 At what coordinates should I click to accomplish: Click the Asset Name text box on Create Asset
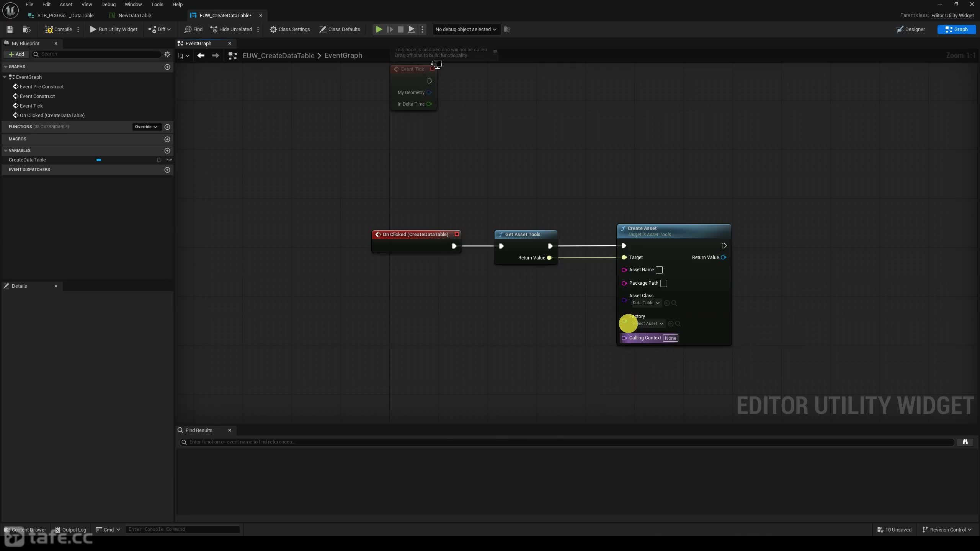pyautogui.click(x=659, y=270)
